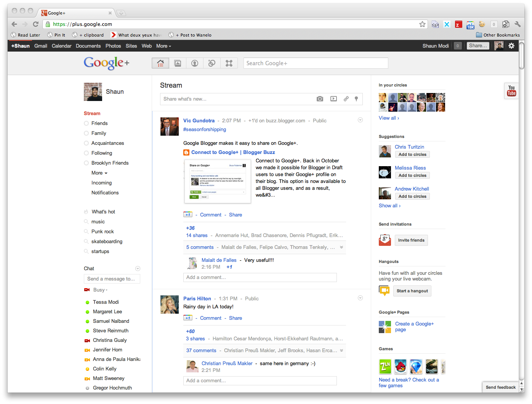+1 Vic Gundotra's Blogger post
The image size is (532, 404).
point(187,215)
